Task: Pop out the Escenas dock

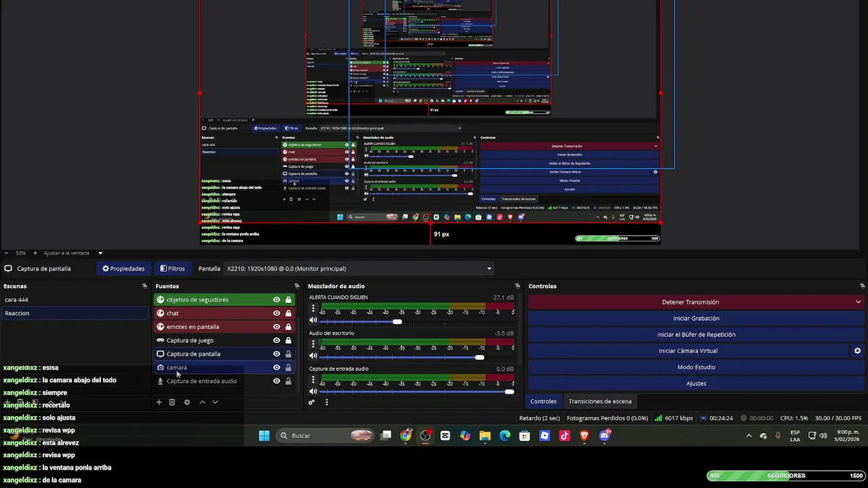Action: tap(144, 286)
